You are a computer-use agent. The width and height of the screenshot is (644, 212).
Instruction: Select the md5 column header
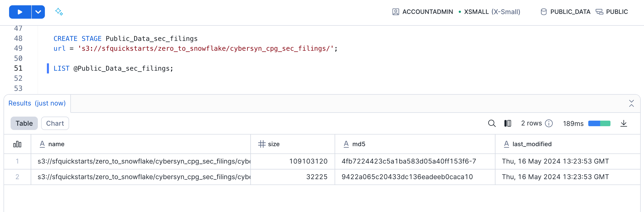[x=359, y=144]
